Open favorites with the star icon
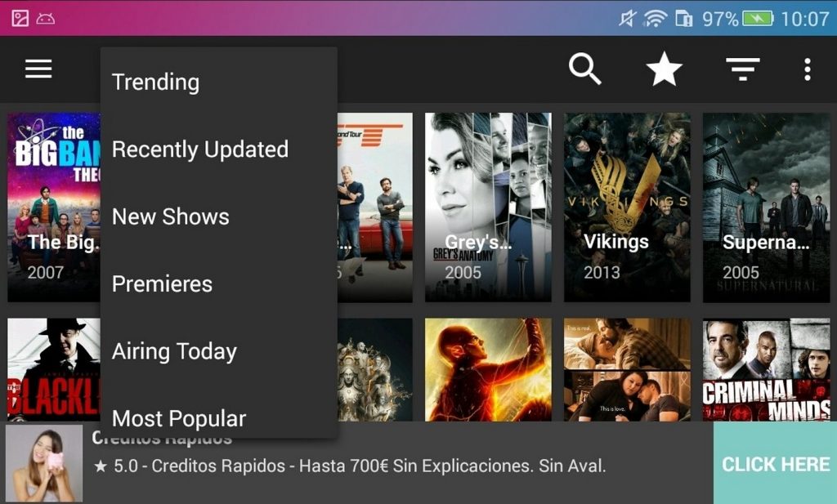 664,69
